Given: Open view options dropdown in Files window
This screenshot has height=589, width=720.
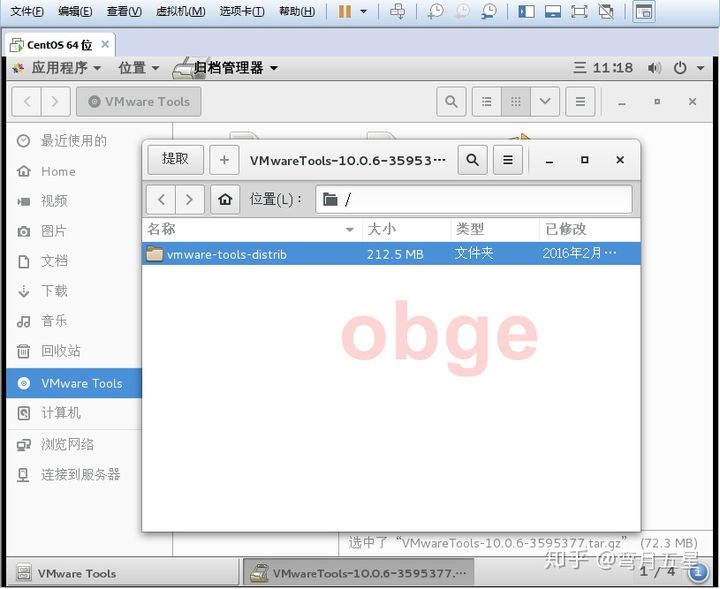Looking at the screenshot, I should [545, 101].
